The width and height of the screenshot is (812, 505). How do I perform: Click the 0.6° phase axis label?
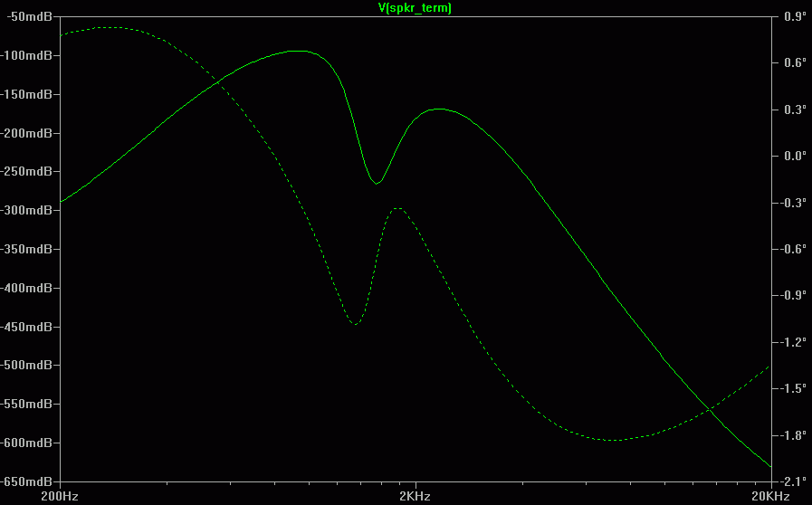point(795,63)
